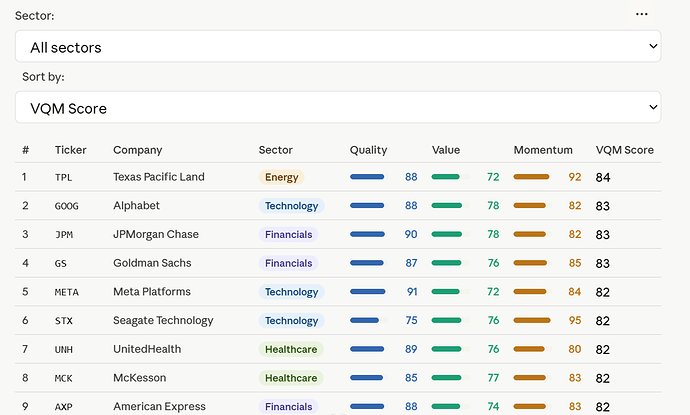This screenshot has width=690, height=415.
Task: Click the Ticker column header
Action: [x=70, y=150]
